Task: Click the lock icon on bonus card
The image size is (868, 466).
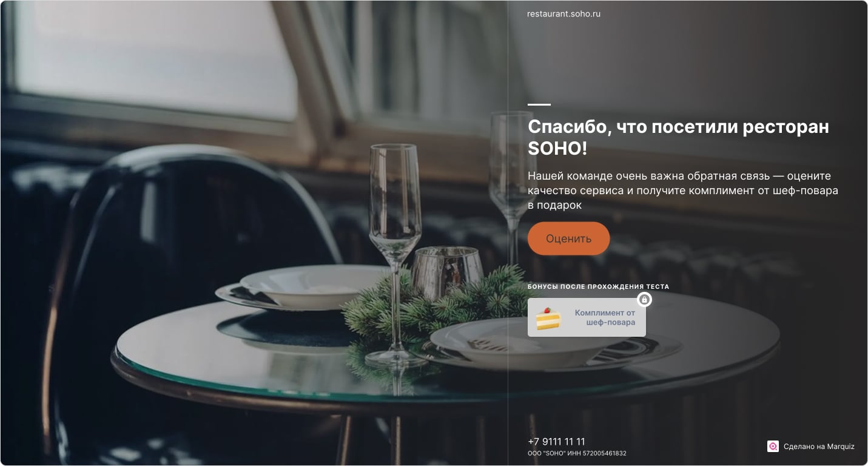Action: click(x=644, y=300)
